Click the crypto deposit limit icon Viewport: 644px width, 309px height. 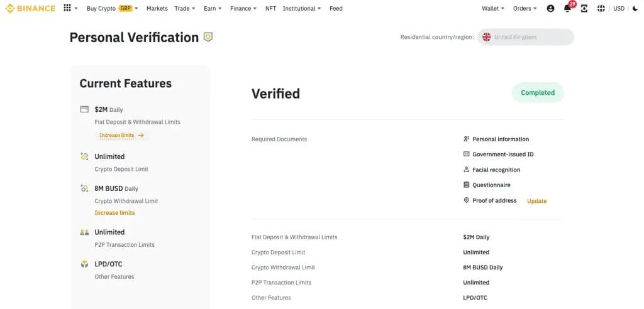[84, 156]
